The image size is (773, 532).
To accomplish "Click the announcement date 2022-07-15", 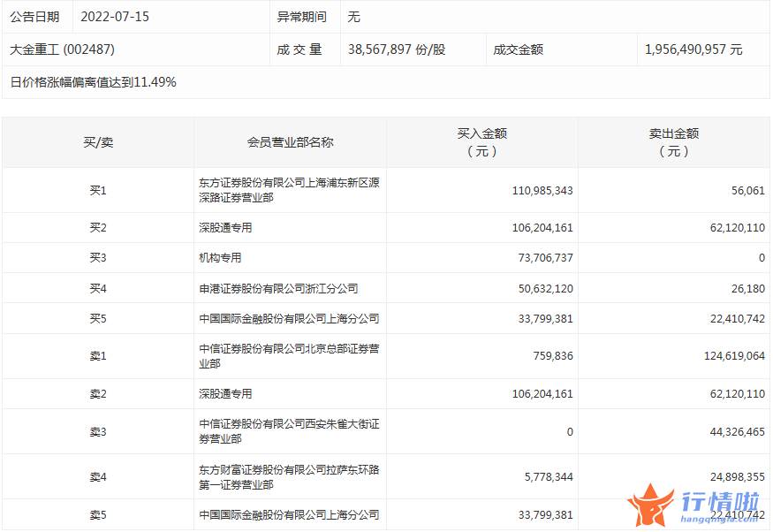I will tap(114, 17).
